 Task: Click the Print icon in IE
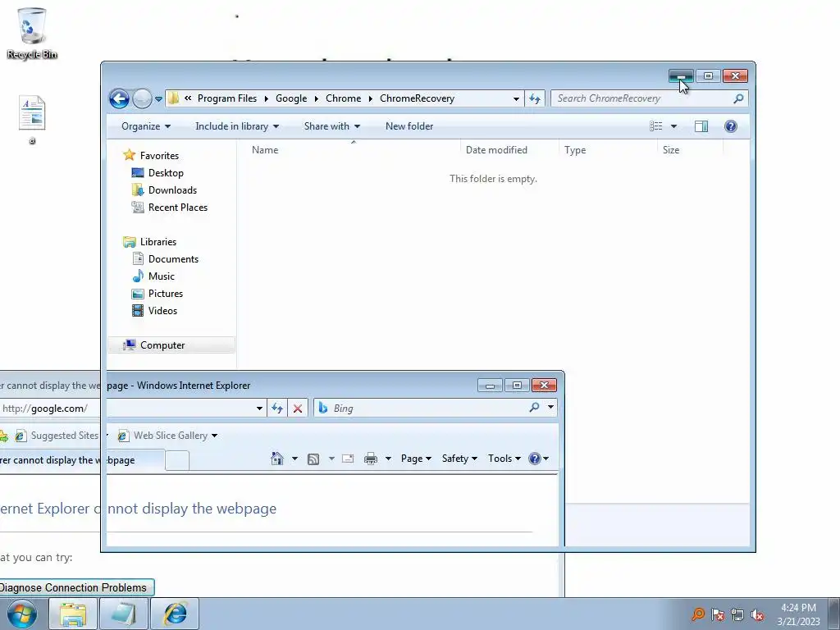(370, 459)
